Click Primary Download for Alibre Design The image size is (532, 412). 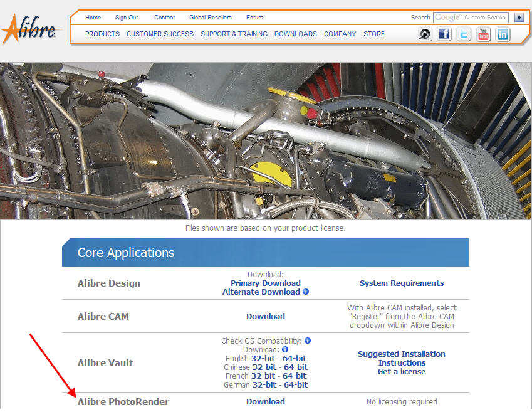266,283
